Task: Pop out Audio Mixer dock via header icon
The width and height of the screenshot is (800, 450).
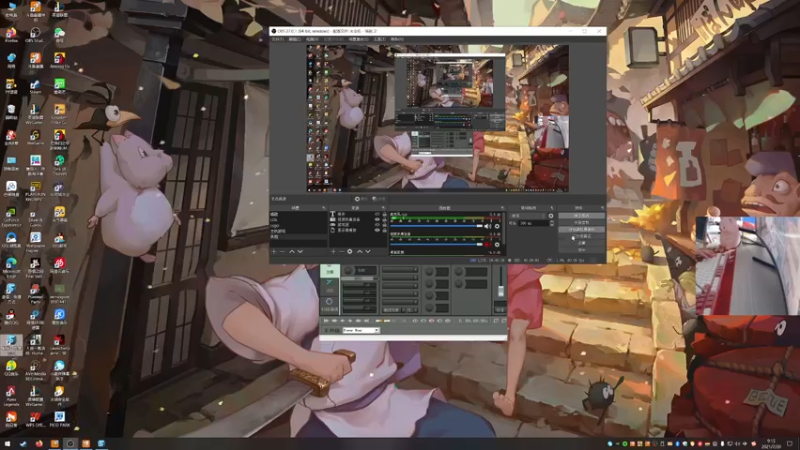Action: point(503,208)
